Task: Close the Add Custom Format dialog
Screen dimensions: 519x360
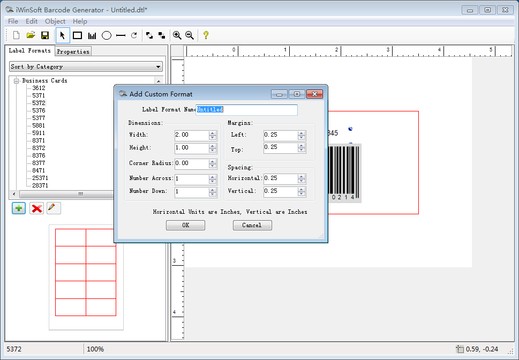Action: (x=314, y=94)
